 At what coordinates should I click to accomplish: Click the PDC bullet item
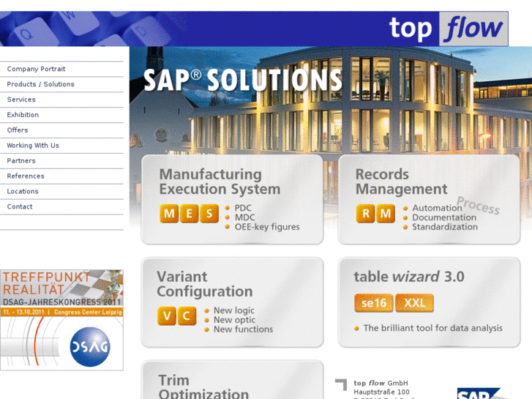point(243,208)
